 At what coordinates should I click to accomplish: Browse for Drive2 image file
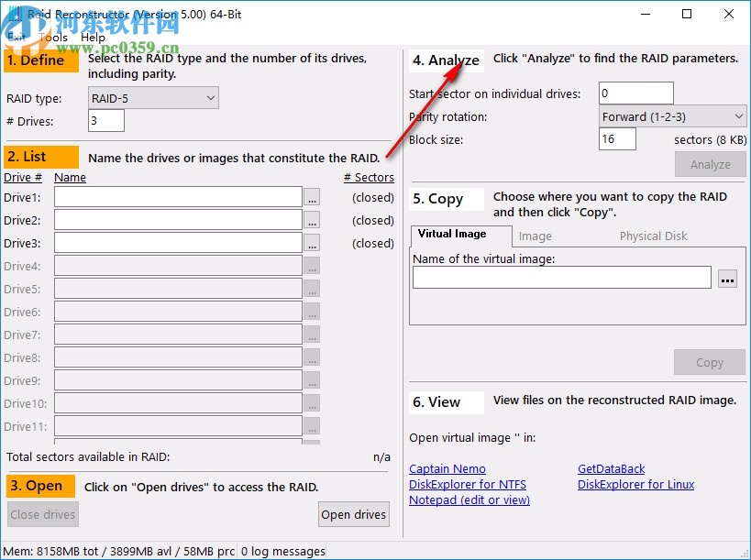[x=312, y=220]
